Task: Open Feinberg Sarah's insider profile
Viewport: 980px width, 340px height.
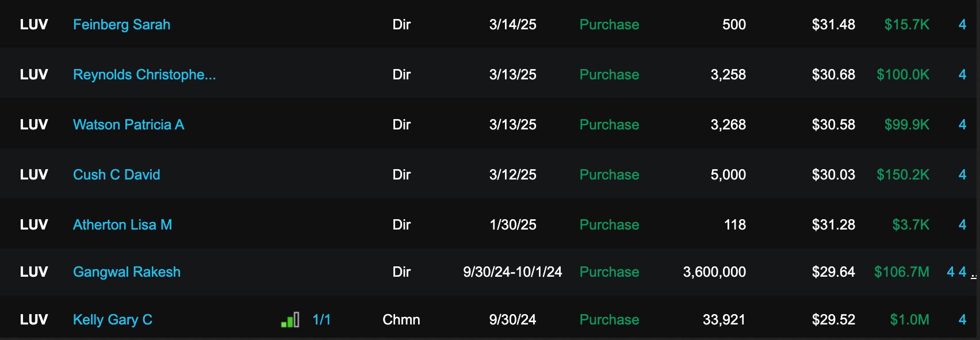Action: pos(121,25)
